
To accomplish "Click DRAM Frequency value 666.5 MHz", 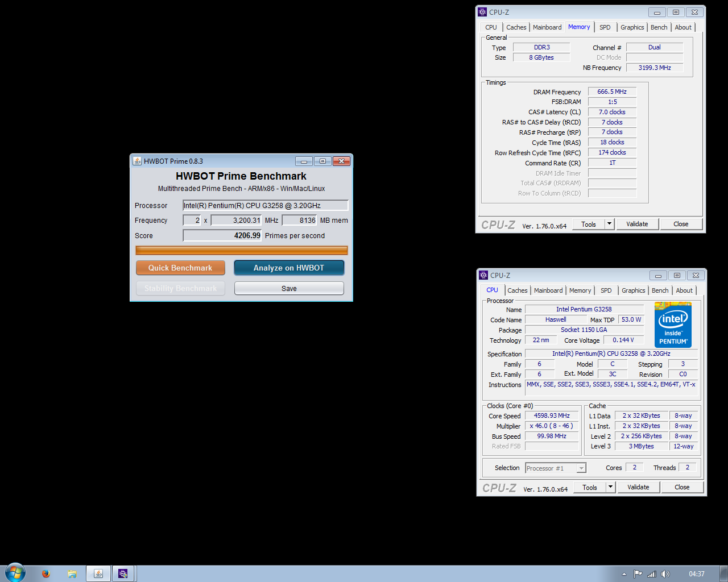I will [x=612, y=92].
